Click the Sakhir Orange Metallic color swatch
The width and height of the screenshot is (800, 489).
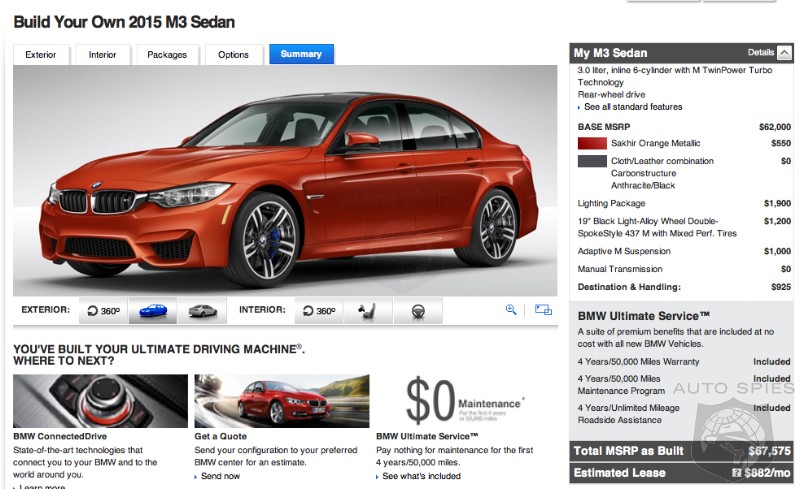(x=592, y=143)
